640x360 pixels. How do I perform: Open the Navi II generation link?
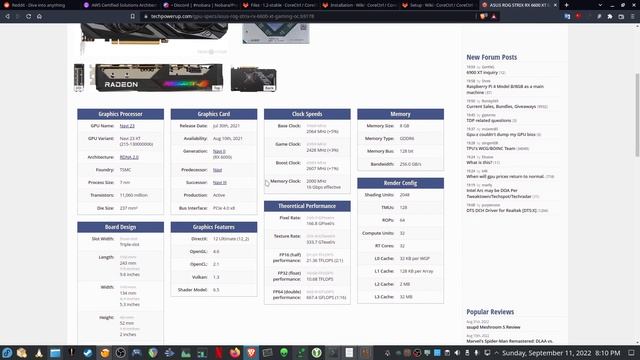coord(219,151)
